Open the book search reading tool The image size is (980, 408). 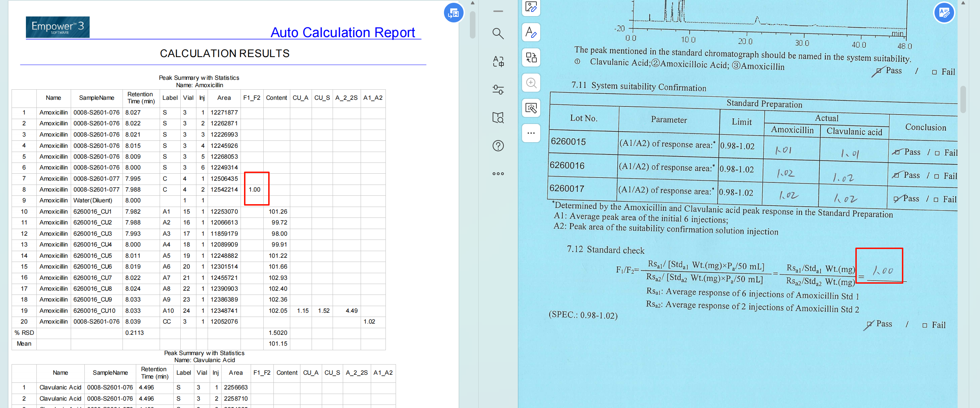point(498,118)
